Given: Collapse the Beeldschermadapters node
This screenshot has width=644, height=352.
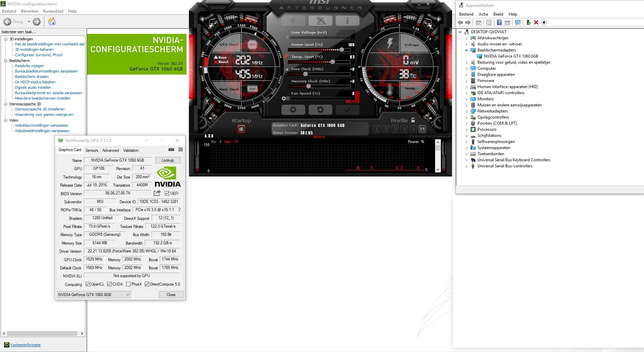Looking at the screenshot, I should 466,50.
